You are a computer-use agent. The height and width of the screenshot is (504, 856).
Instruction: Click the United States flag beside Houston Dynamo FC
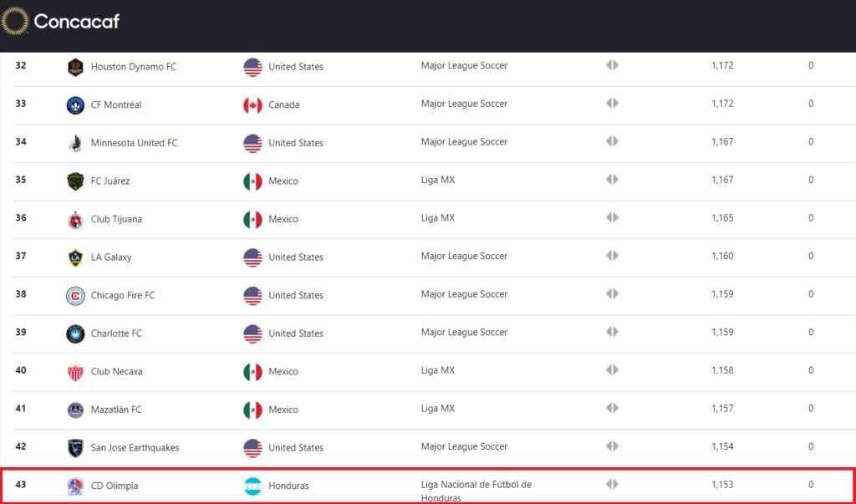[x=252, y=67]
